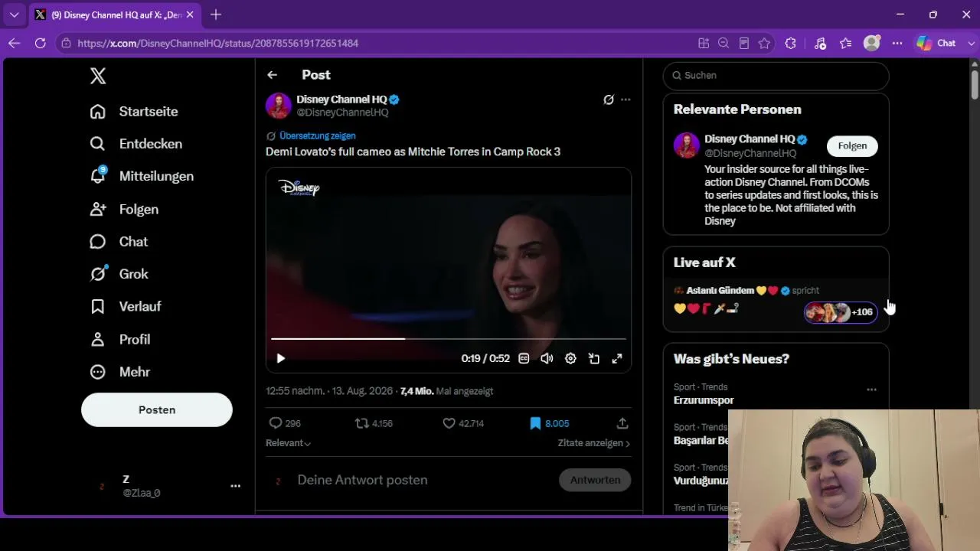980x551 pixels.
Task: Click the zoom magnifier icon in address bar
Action: coord(724,44)
